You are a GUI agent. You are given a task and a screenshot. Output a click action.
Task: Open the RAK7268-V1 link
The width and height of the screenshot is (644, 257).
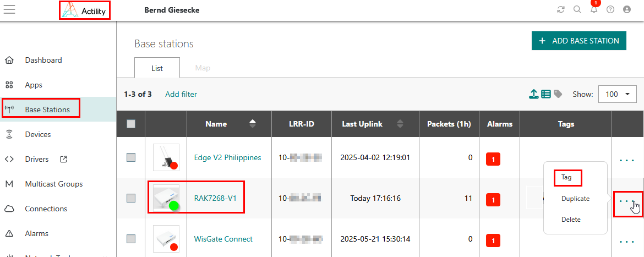(215, 198)
